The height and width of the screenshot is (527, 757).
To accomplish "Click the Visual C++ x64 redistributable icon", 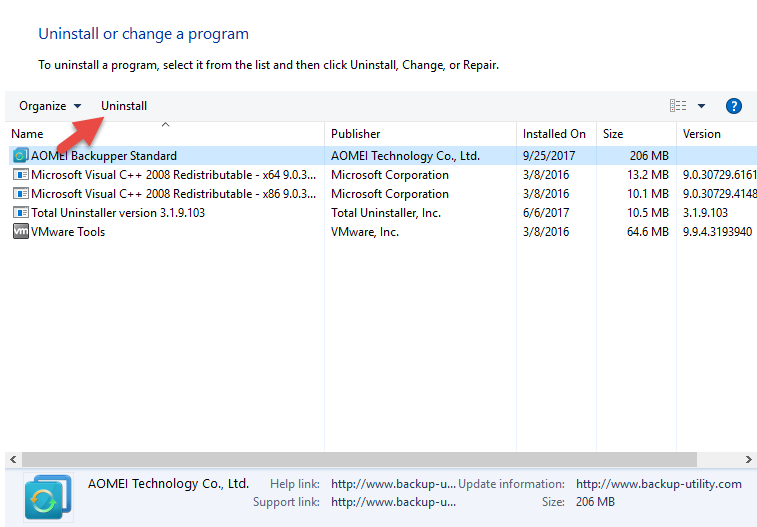I will pyautogui.click(x=20, y=175).
